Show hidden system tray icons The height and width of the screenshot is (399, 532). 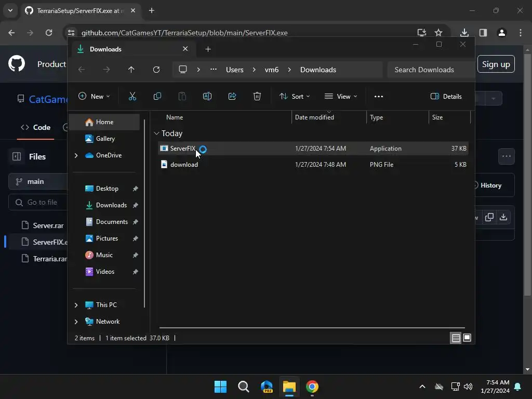[422, 387]
